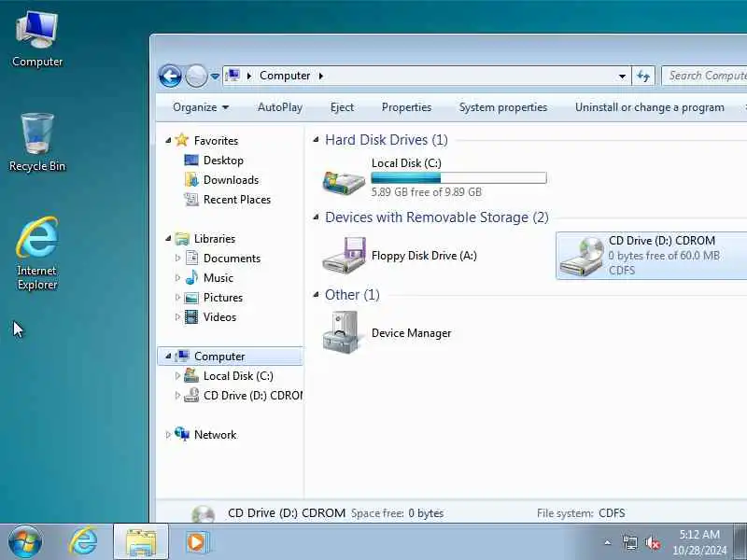This screenshot has width=747, height=560.
Task: Collapse the Computer tree node
Action: tap(168, 357)
